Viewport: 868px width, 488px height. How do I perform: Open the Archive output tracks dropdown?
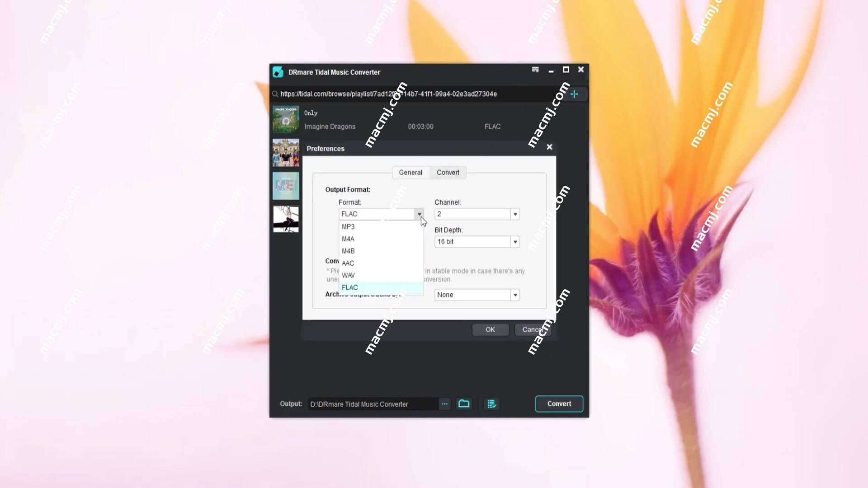[477, 295]
